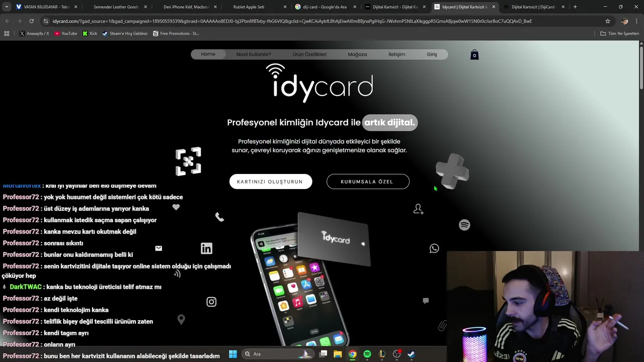644x362 pixels.
Task: Open Nasıl Kullanılır? menu item
Action: tap(254, 54)
